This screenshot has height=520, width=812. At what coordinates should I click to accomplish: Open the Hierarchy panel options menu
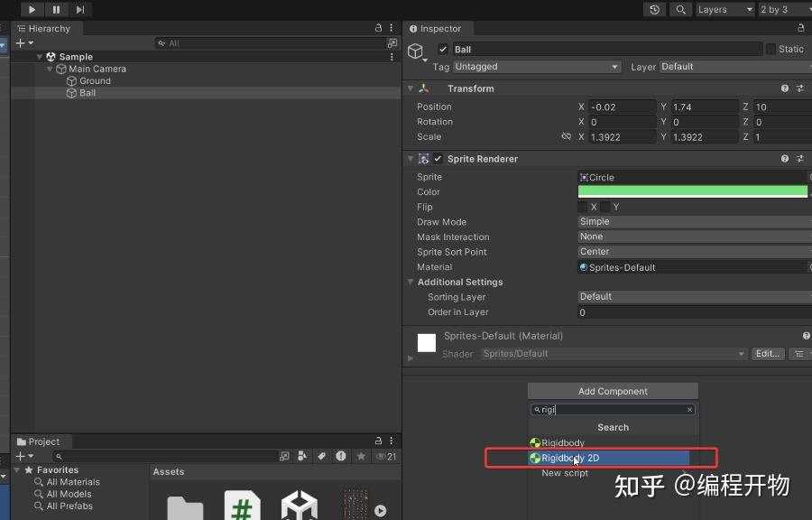tap(392, 28)
